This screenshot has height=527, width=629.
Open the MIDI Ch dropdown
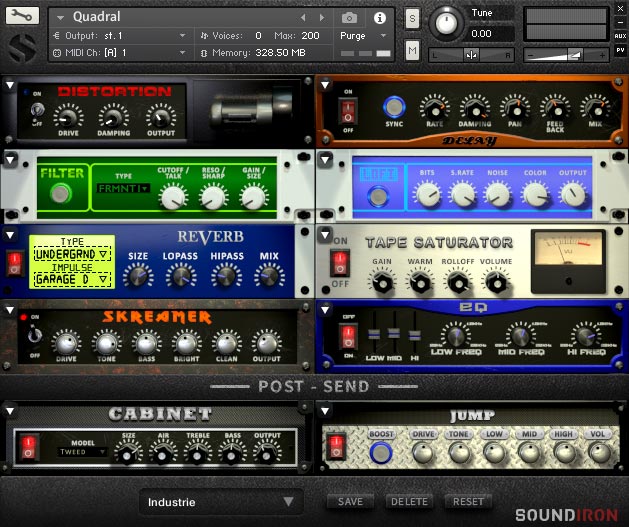[119, 53]
